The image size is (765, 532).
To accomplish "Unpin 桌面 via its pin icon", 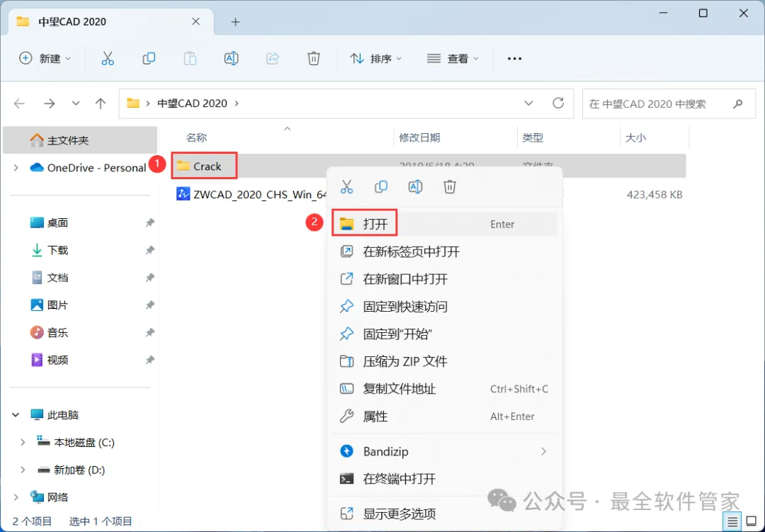I will [x=149, y=222].
